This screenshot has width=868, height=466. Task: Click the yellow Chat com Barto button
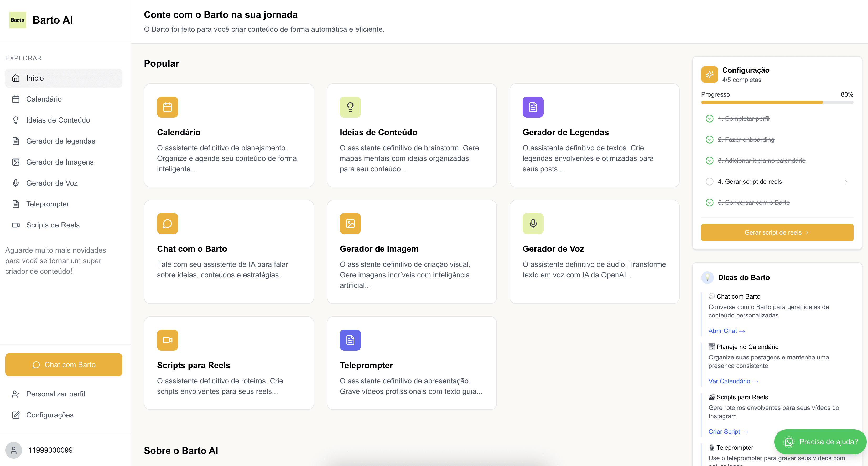[64, 365]
